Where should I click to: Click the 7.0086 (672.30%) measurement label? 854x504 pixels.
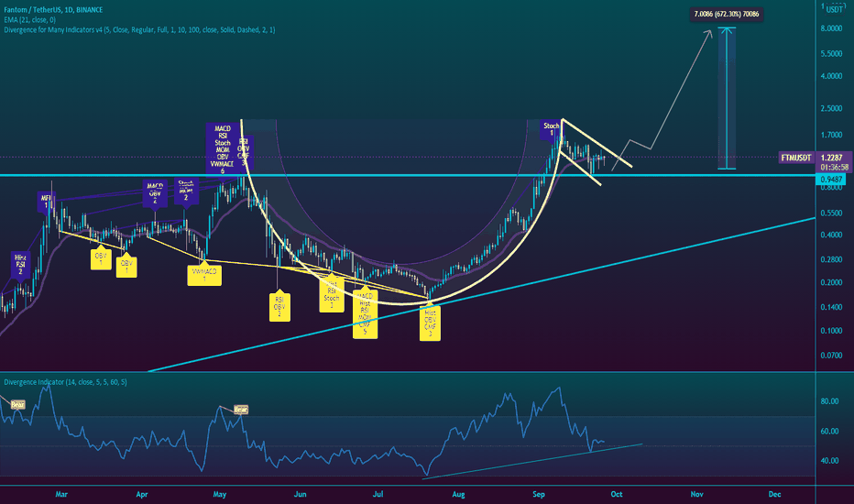point(726,14)
